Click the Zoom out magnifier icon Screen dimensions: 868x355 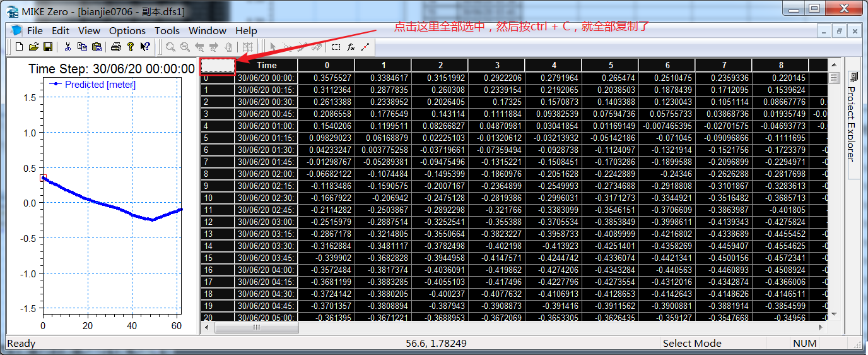(x=185, y=46)
